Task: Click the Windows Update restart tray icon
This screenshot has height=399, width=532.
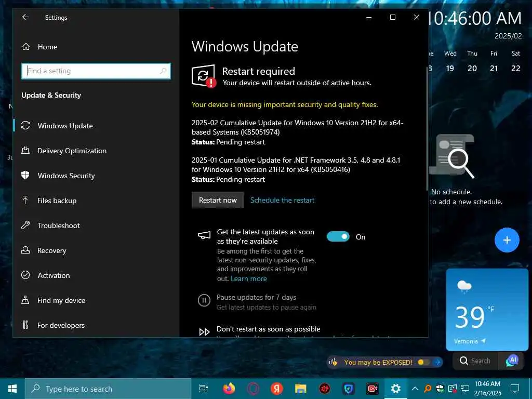Action: [x=453, y=389]
